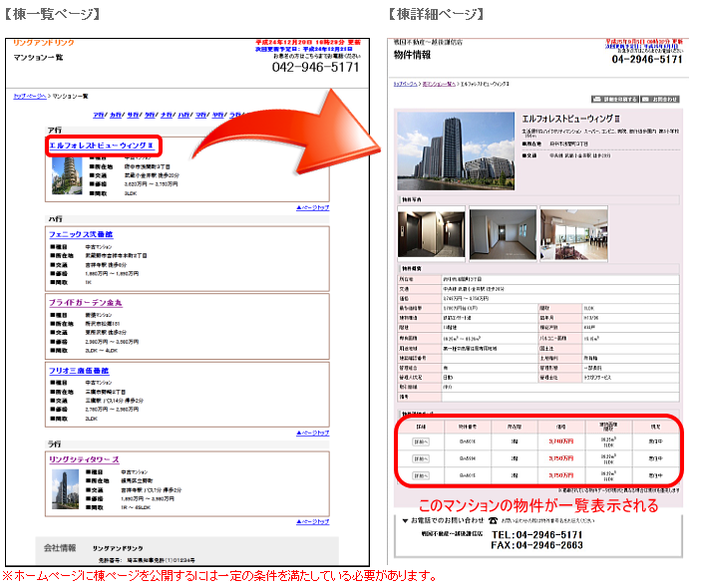Jump to ア行 in kana index
702x588 pixels.
(x=99, y=115)
